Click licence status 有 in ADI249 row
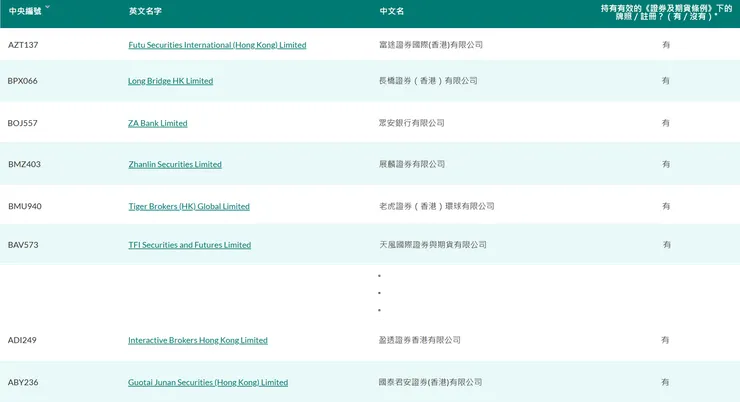This screenshot has height=402, width=740. point(665,340)
